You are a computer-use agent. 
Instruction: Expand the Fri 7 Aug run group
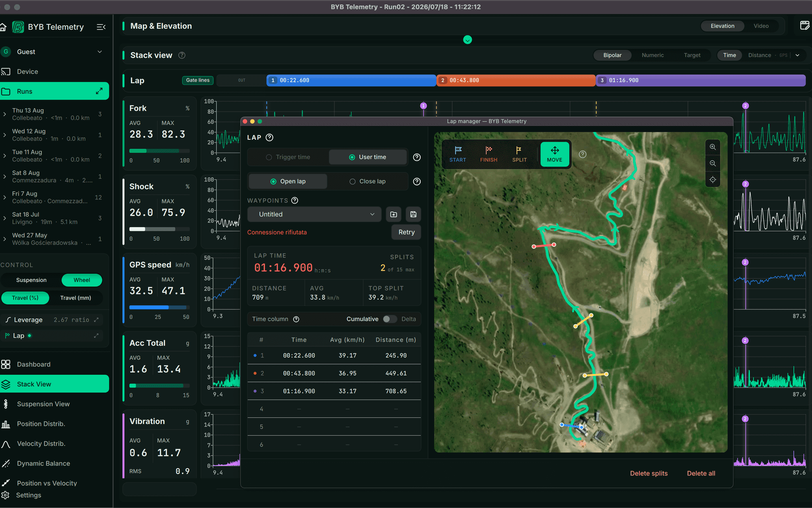point(4,198)
